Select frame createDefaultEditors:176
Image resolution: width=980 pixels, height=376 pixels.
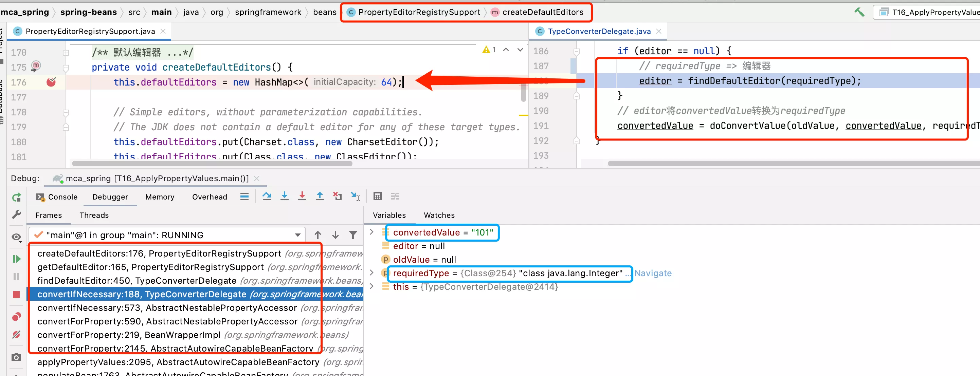click(x=195, y=253)
